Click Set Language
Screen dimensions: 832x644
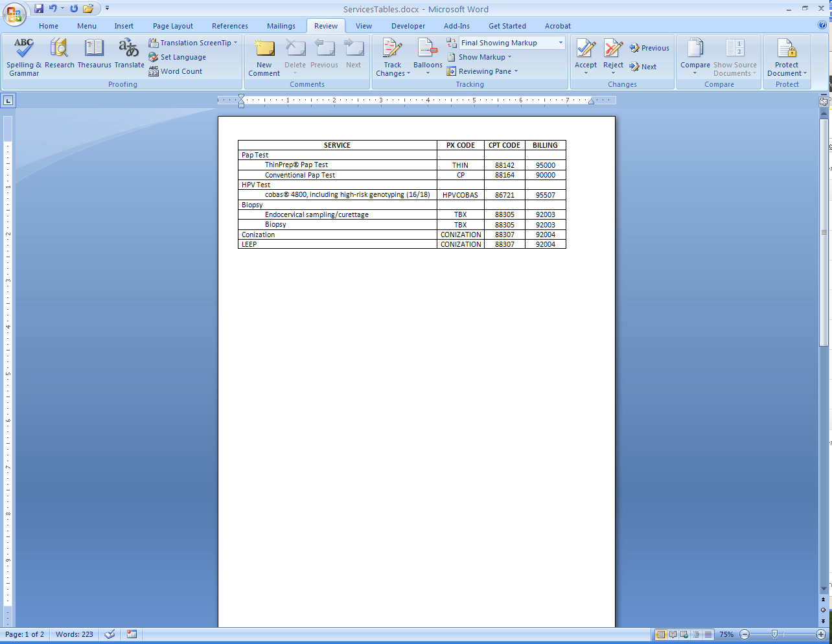click(183, 57)
